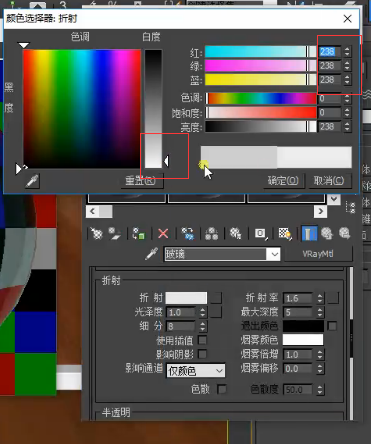Click spinner arrows next to red value

coord(347,52)
